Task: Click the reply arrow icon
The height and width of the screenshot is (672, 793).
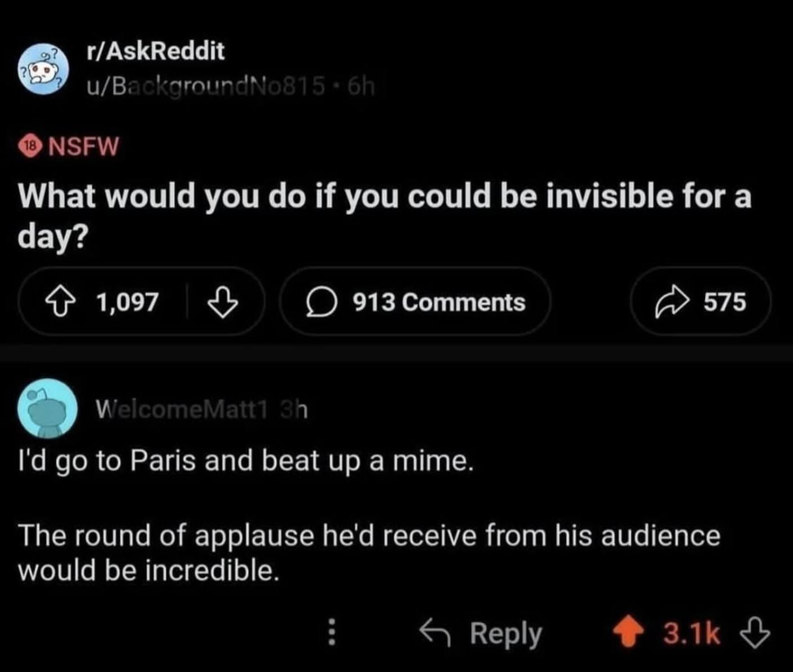Action: click(435, 633)
